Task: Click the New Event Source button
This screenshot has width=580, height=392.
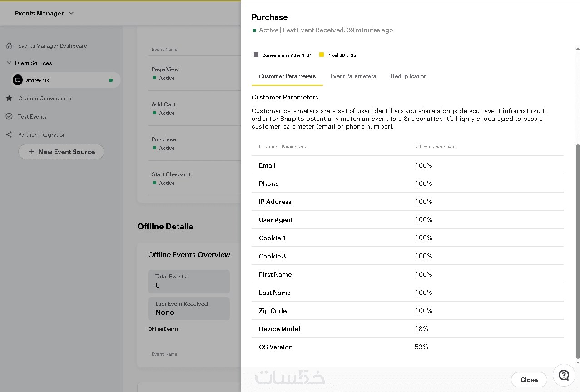Action: [x=61, y=152]
